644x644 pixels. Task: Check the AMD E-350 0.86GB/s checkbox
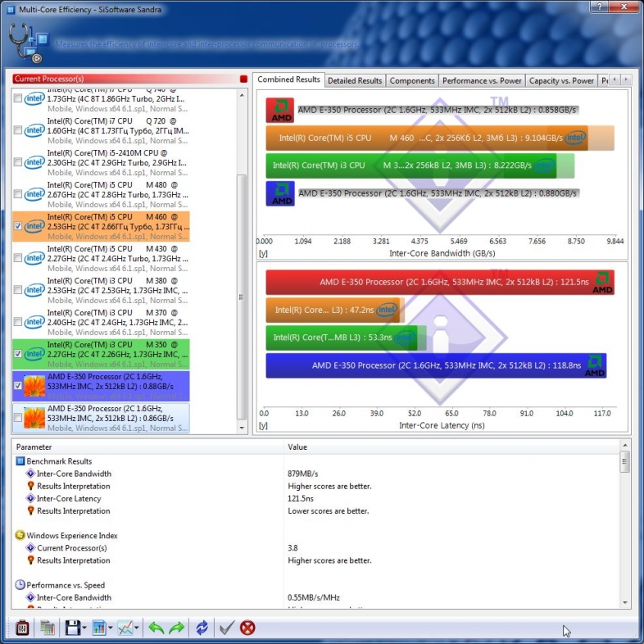[x=18, y=418]
